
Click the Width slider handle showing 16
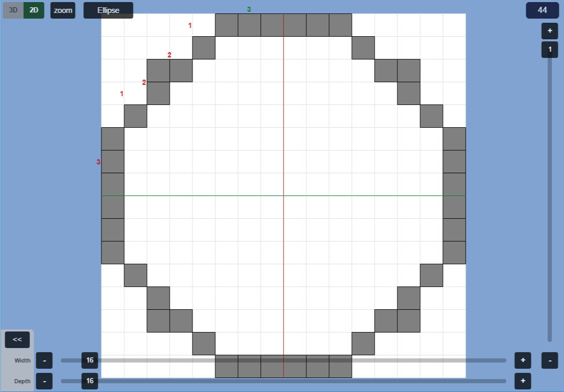coord(90,360)
